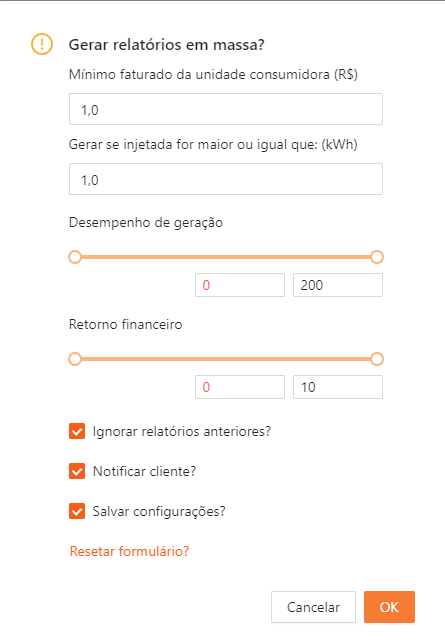
Task: Confirm with the orange OK button
Action: pos(389,607)
